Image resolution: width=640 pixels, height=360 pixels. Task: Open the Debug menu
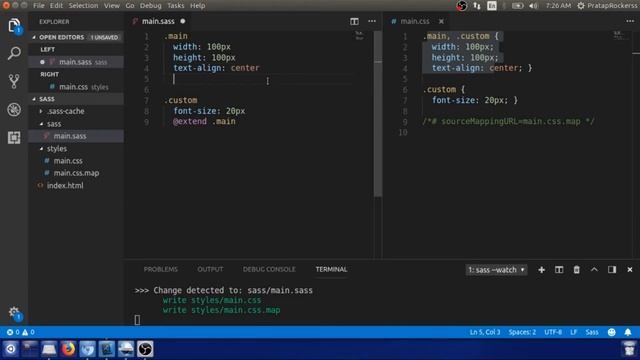151,6
